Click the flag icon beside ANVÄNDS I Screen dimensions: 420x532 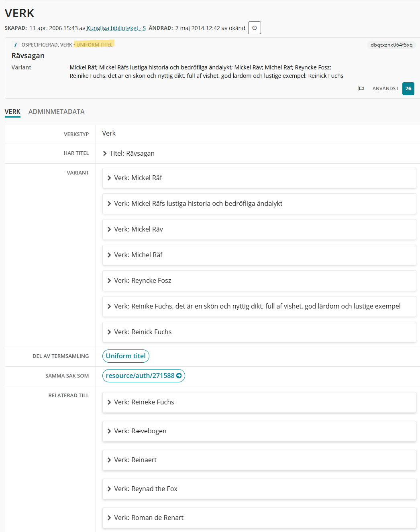click(x=361, y=89)
